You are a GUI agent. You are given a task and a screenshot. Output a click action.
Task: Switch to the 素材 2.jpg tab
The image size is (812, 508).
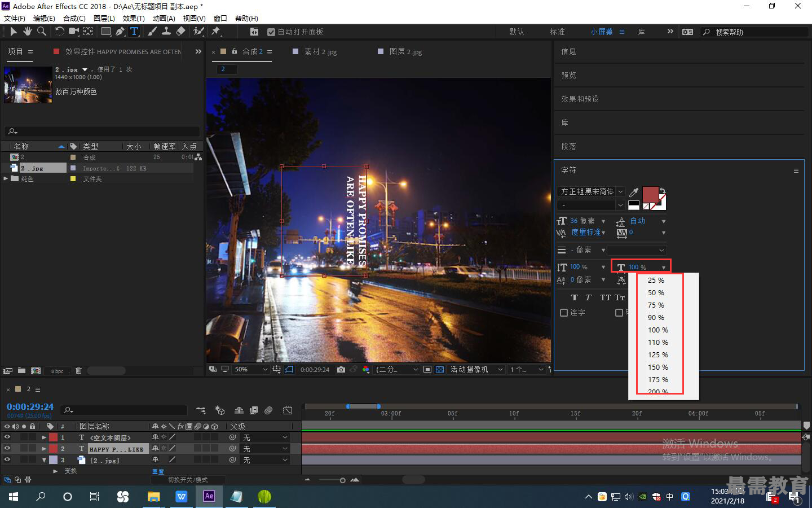[320, 51]
